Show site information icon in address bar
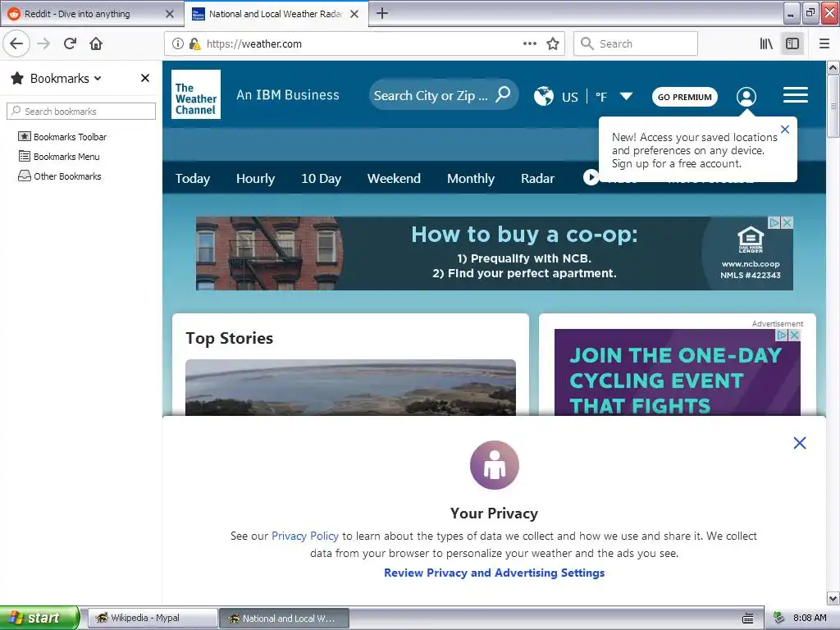This screenshot has width=840, height=630. coord(178,43)
